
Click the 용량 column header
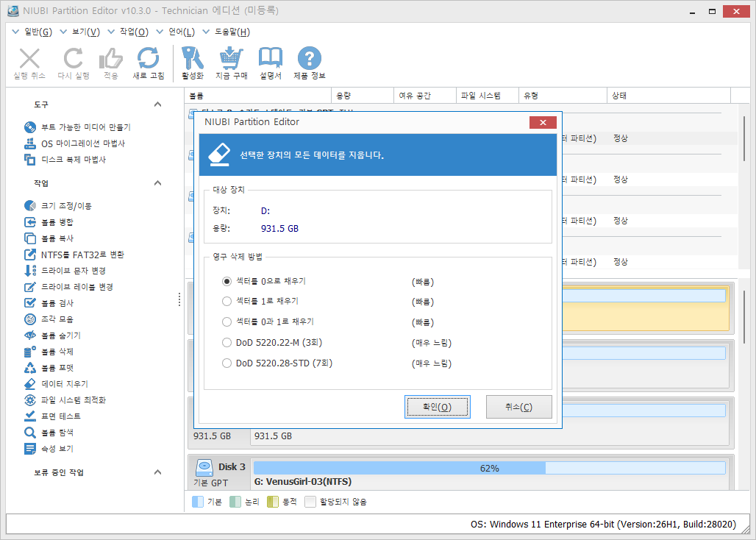pos(363,96)
